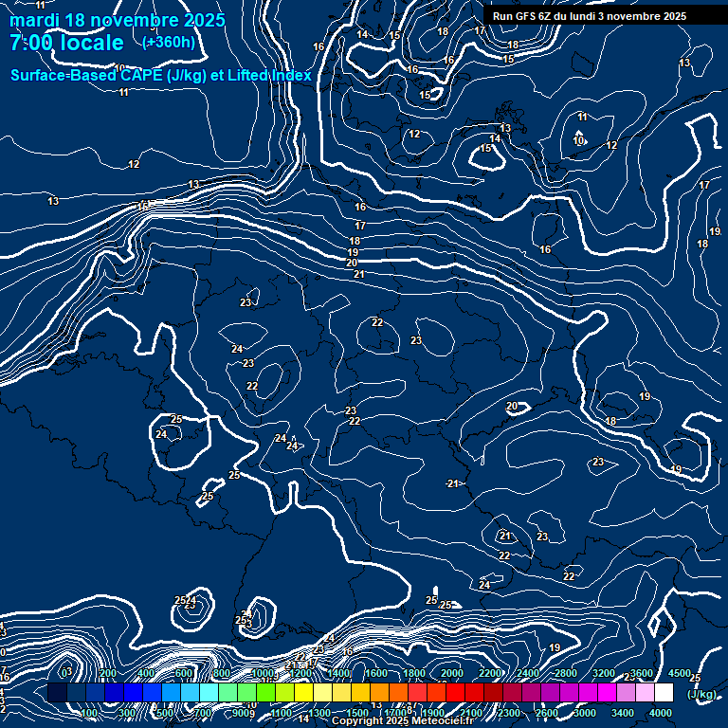The height and width of the screenshot is (728, 728).
Task: Click the '400' legend label
Action: 146,673
